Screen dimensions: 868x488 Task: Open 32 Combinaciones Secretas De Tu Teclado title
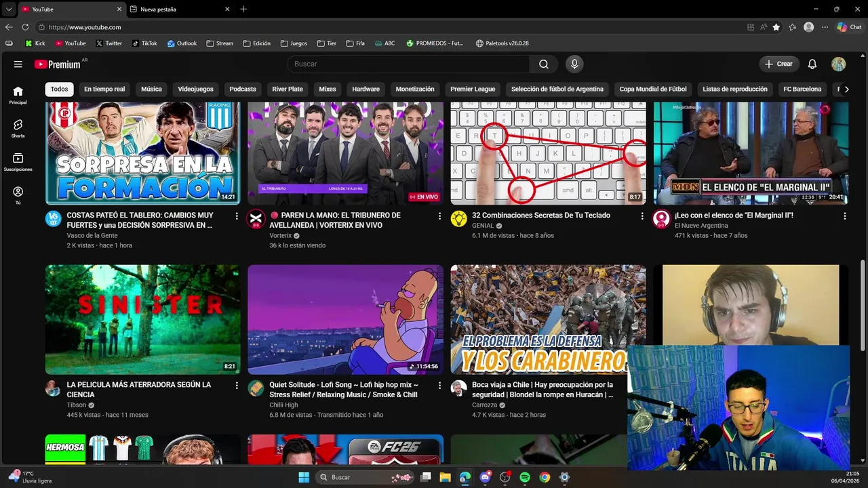pos(541,216)
